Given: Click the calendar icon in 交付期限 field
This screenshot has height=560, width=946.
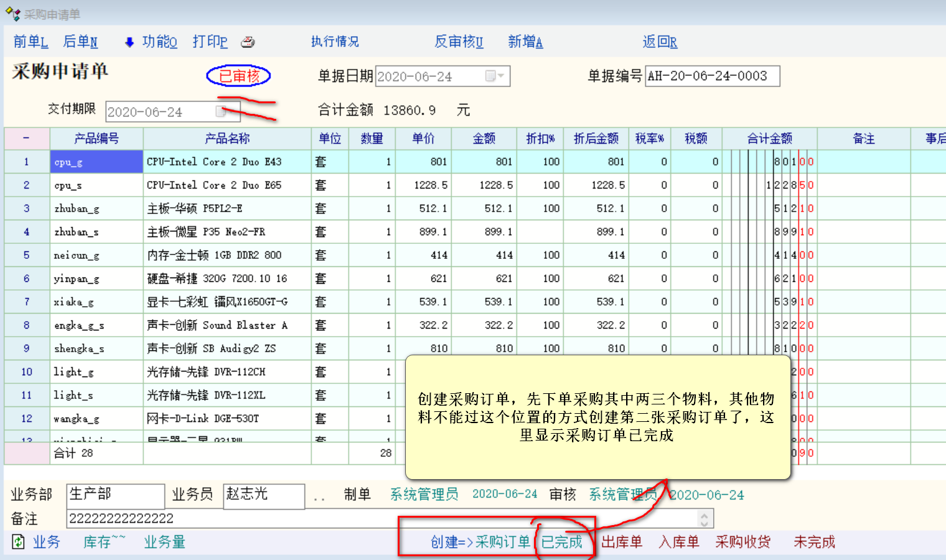Looking at the screenshot, I should pos(220,111).
